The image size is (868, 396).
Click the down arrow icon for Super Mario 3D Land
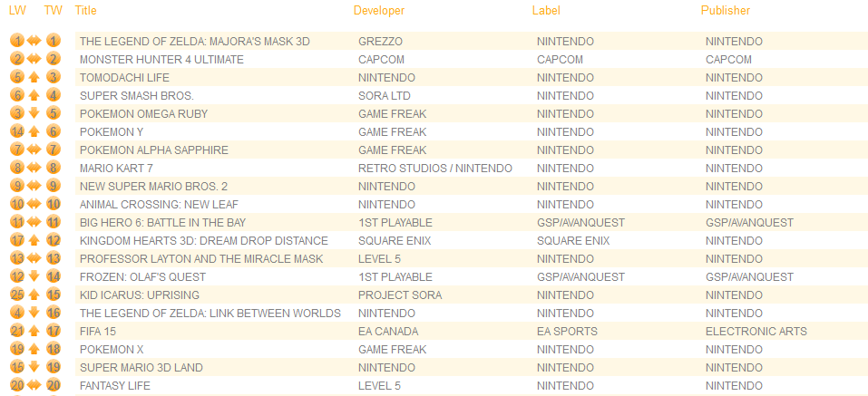pyautogui.click(x=34, y=367)
